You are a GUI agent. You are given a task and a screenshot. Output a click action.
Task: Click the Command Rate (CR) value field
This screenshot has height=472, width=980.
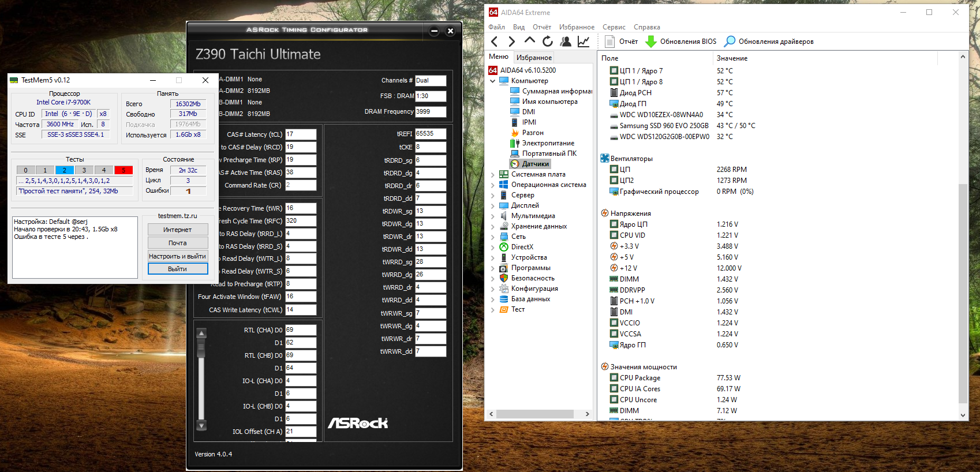click(x=301, y=185)
